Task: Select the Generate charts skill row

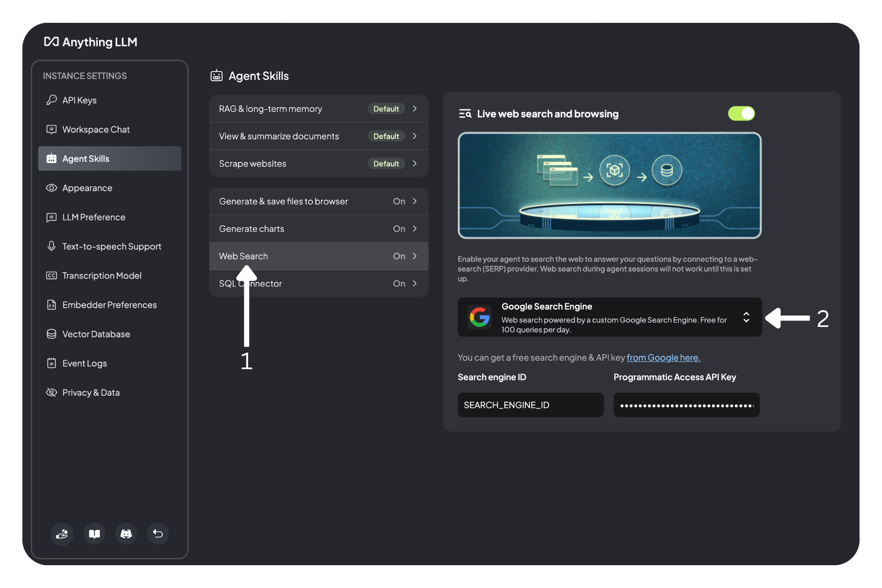Action: pos(319,229)
